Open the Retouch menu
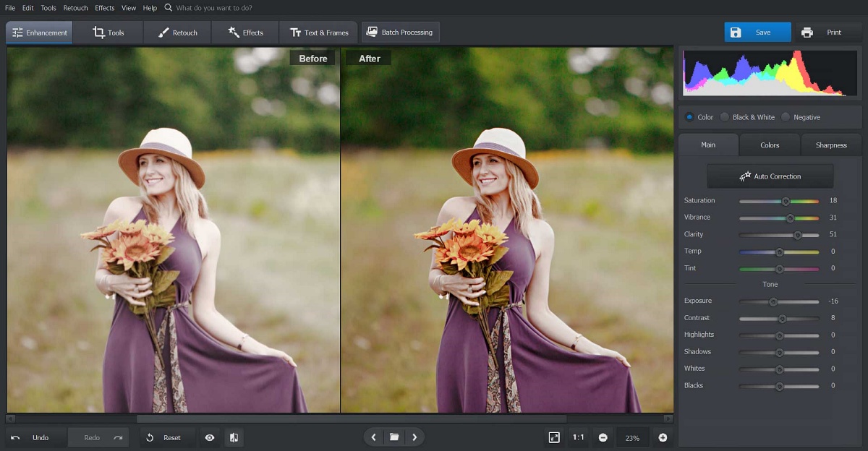 (75, 7)
